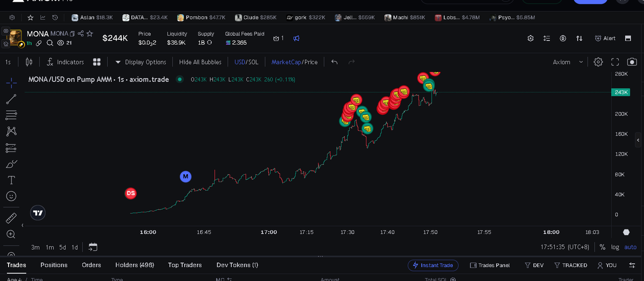Click the DS marker on the chart
Viewport: 644px width, 281px height.
pos(130,193)
